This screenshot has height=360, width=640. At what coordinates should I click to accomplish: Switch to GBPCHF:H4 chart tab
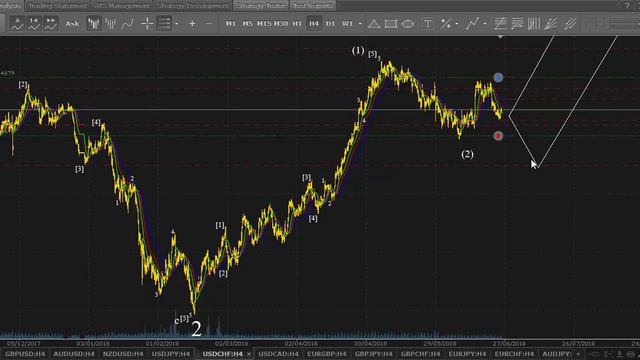[x=420, y=354]
